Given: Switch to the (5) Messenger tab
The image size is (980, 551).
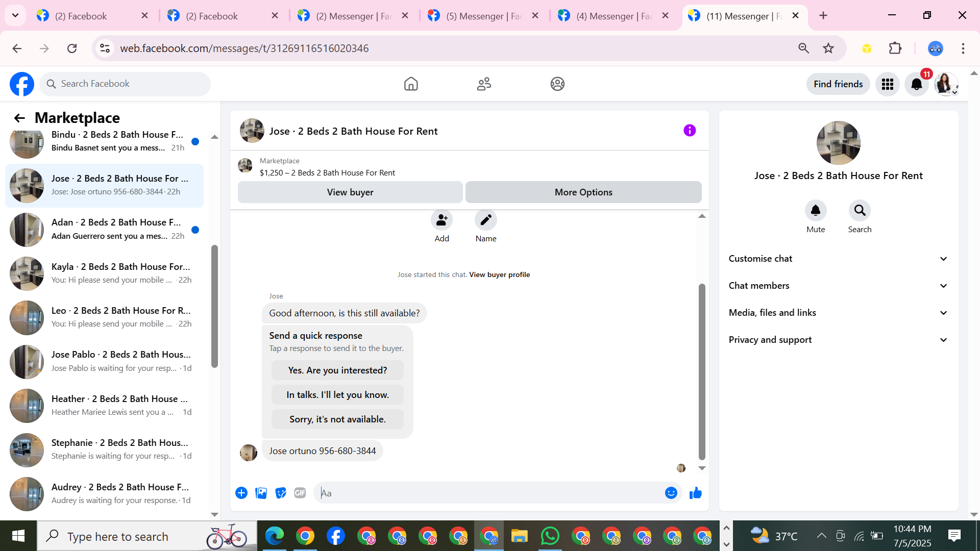Looking at the screenshot, I should tap(482, 16).
